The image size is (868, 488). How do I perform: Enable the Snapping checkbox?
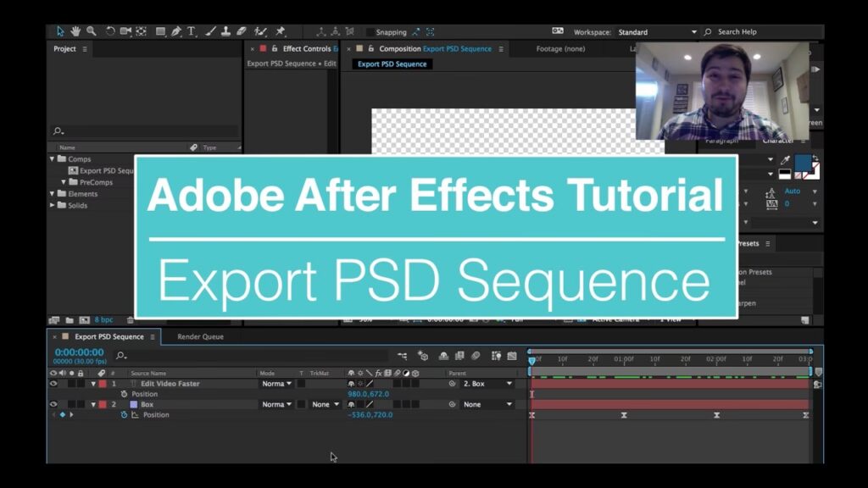(370, 32)
